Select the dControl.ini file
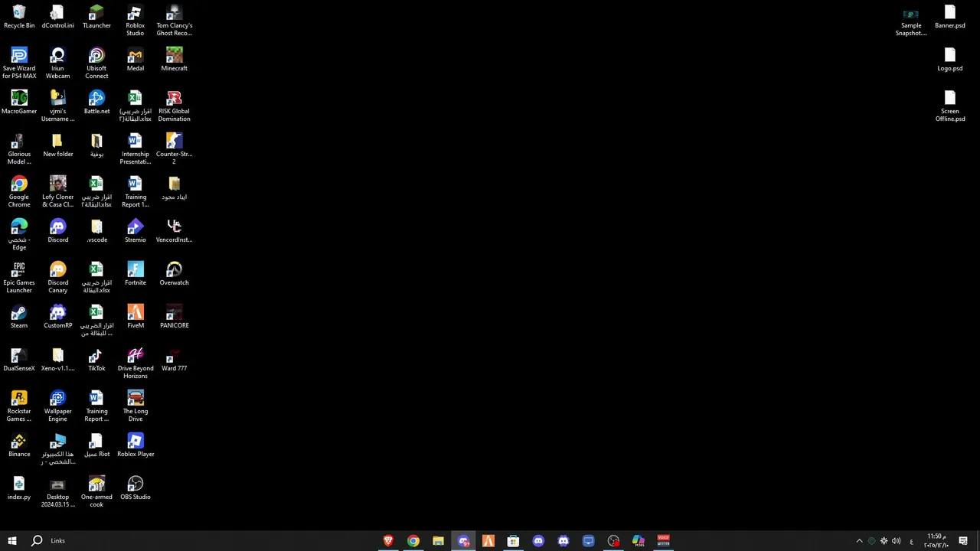 tap(57, 18)
